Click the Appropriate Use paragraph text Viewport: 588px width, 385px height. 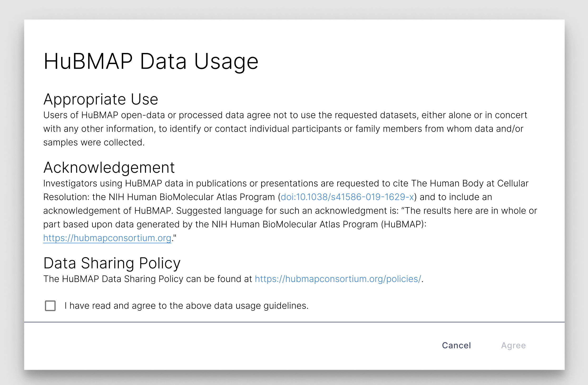tap(285, 128)
